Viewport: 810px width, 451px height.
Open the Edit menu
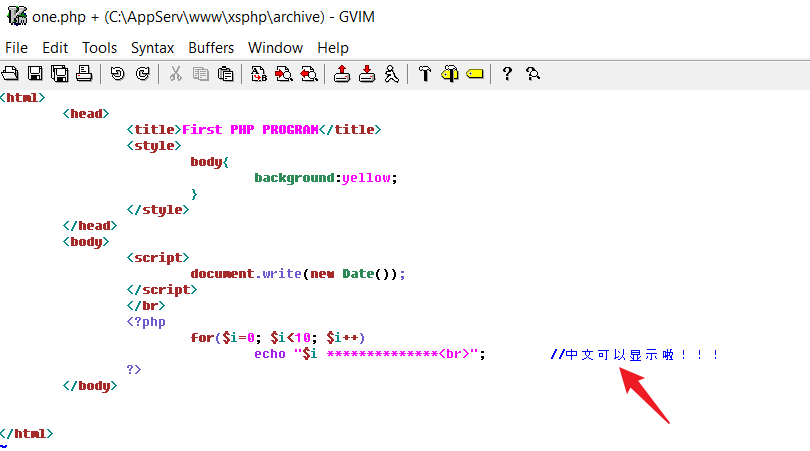[55, 48]
